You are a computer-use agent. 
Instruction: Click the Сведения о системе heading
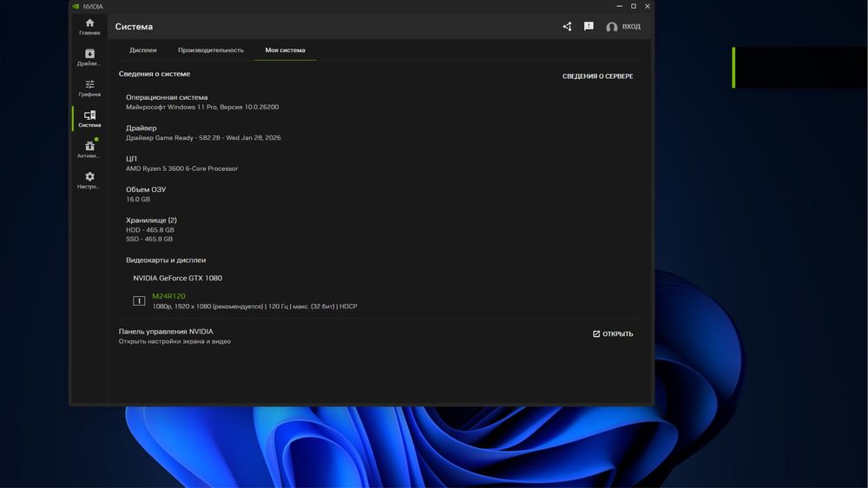pyautogui.click(x=155, y=74)
